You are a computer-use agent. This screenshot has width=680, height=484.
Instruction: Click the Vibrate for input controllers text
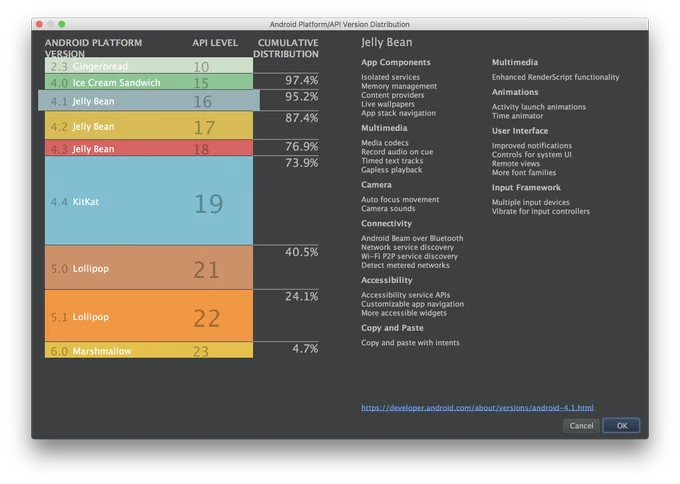(x=540, y=212)
